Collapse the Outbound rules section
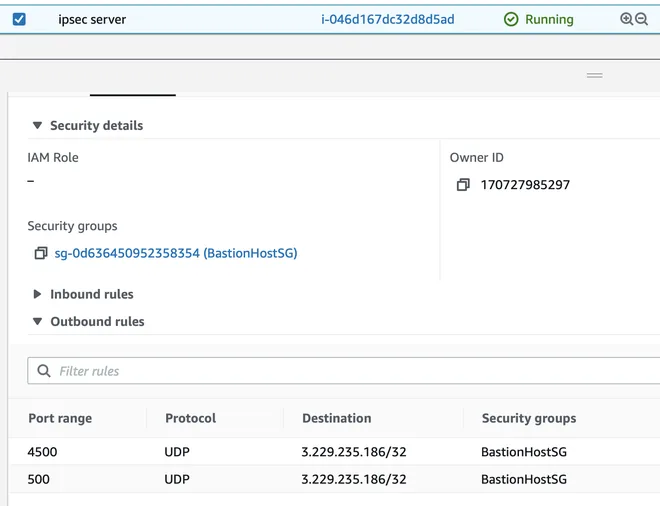This screenshot has width=660, height=506. (x=37, y=322)
